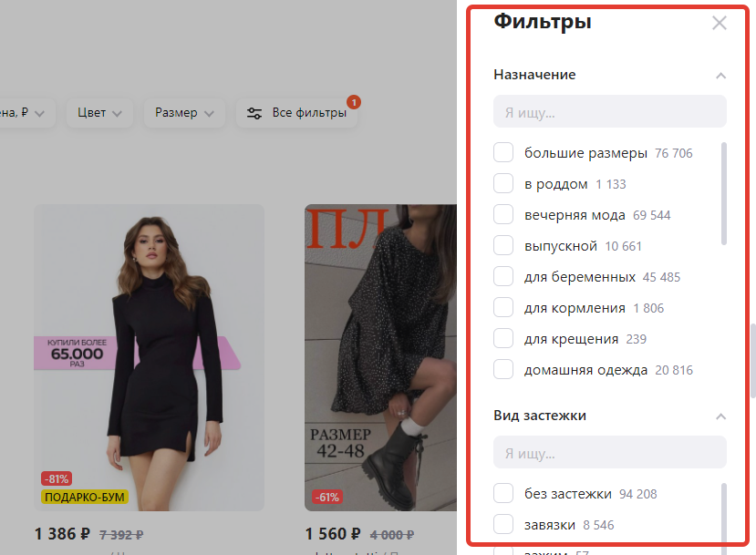Check the без застежки option
This screenshot has width=756, height=555.
502,493
